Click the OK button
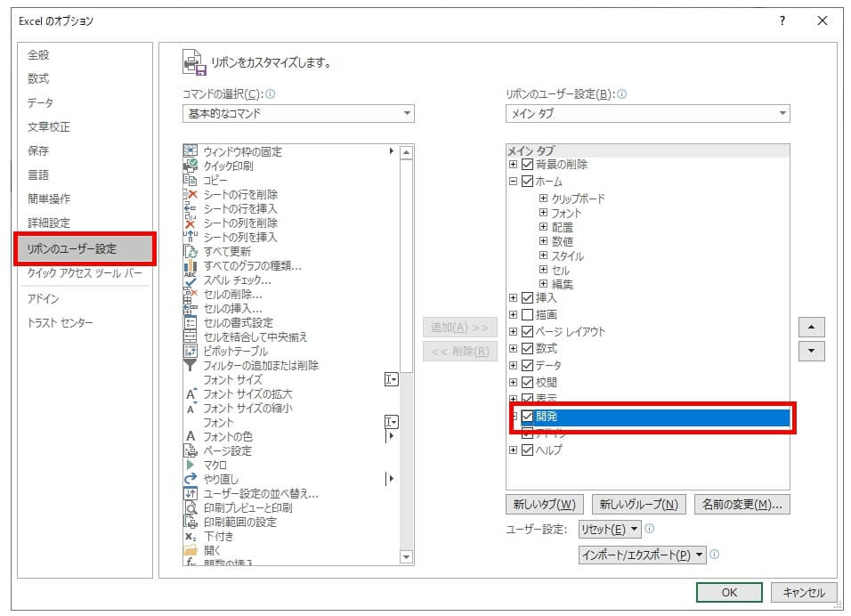The height and width of the screenshot is (616, 851). (729, 592)
